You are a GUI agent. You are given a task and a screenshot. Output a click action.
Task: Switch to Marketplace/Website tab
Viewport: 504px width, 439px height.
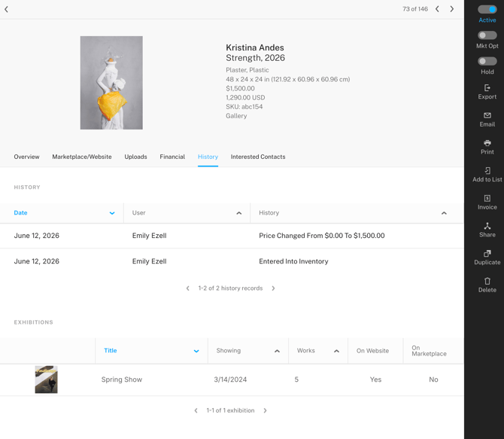coord(82,157)
